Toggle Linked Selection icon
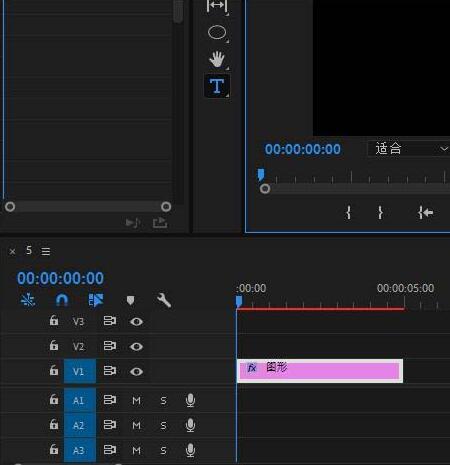Viewport: 450px width, 465px height. tap(96, 300)
